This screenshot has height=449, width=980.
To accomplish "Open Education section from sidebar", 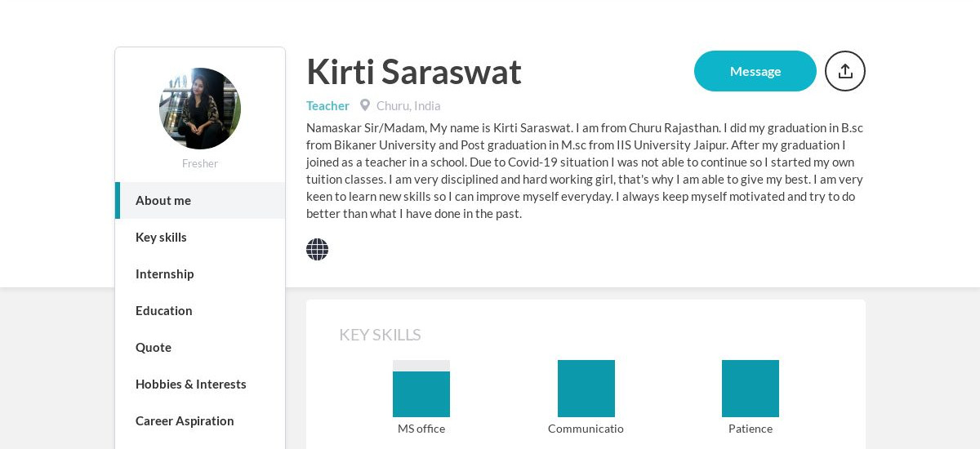I will [200, 310].
